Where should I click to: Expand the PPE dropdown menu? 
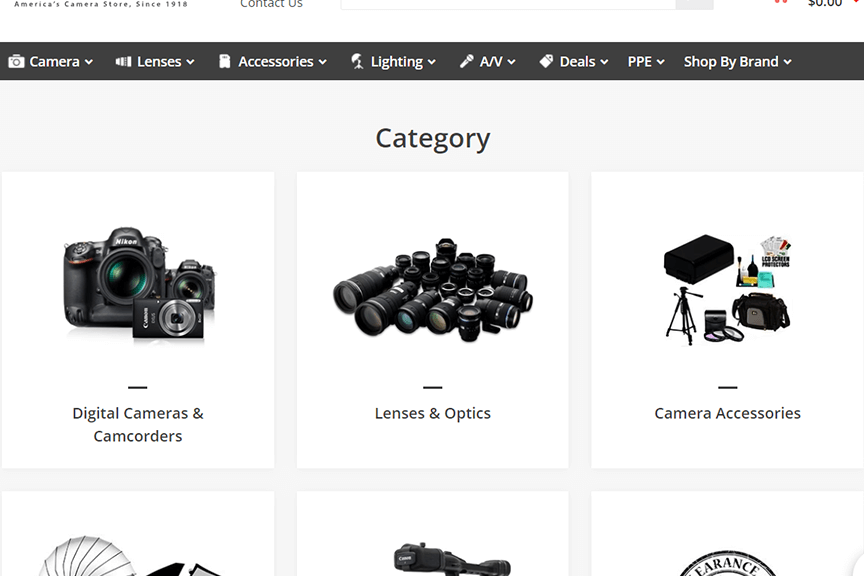646,62
